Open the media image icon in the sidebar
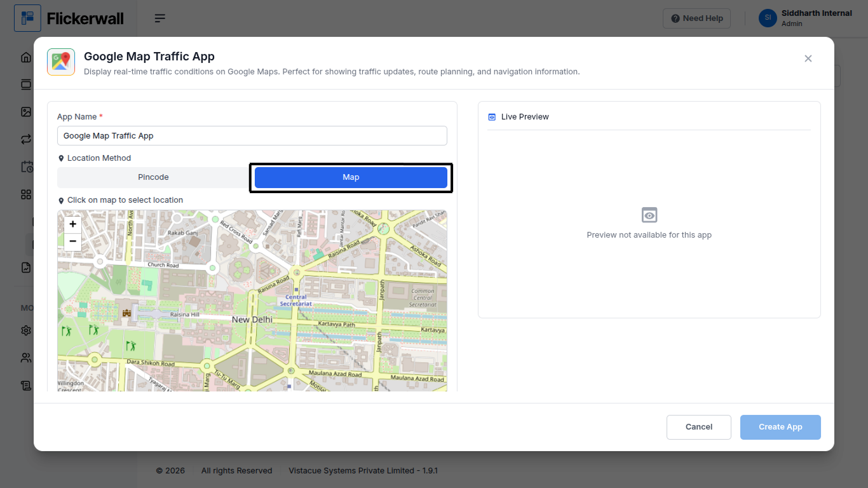 26,112
